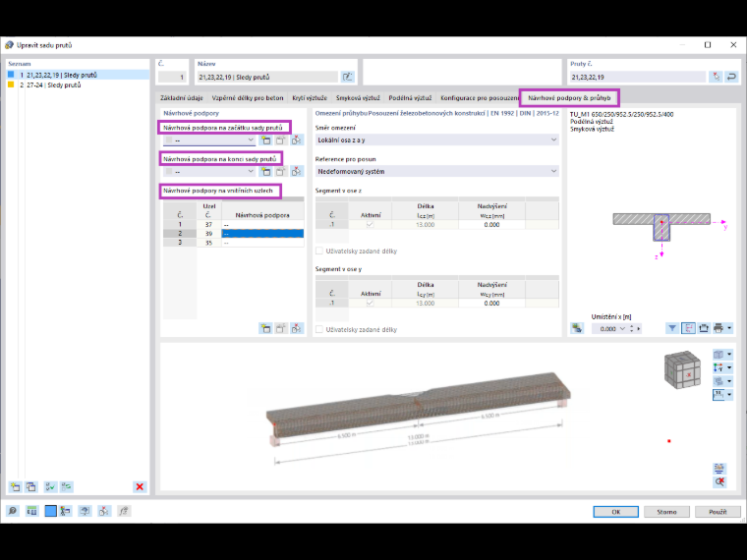
Task: Pick support icon beside start-of-set dropdown
Action: pyautogui.click(x=296, y=140)
